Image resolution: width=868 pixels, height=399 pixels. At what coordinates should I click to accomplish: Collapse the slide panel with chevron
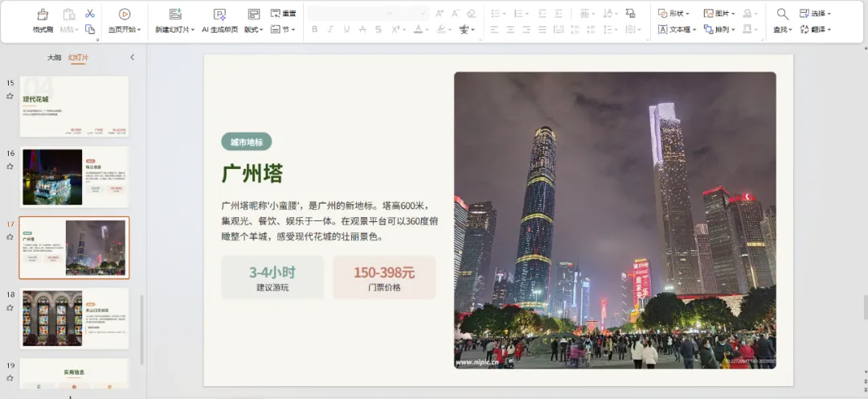[132, 57]
